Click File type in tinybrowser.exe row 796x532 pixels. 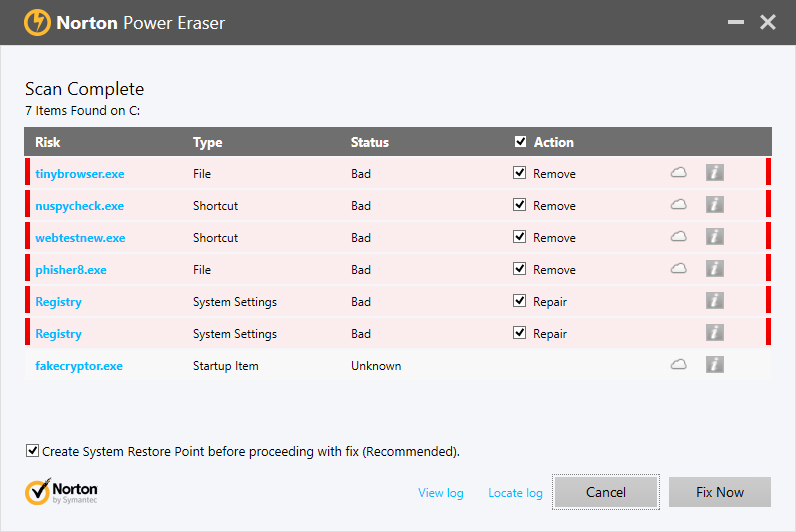[202, 174]
